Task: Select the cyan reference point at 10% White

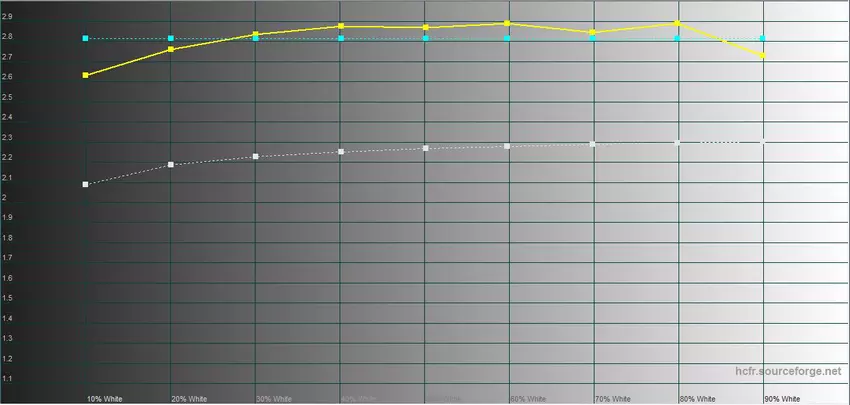Action: (x=86, y=39)
